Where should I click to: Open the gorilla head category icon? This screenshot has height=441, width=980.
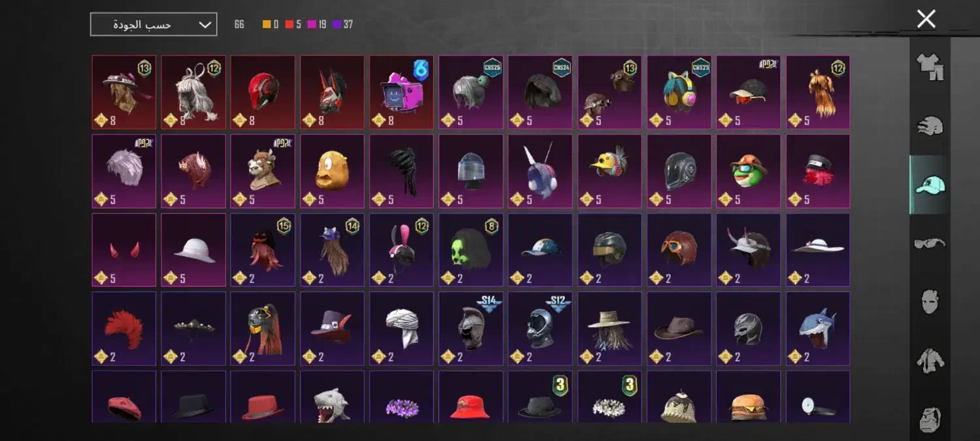pyautogui.click(x=930, y=418)
